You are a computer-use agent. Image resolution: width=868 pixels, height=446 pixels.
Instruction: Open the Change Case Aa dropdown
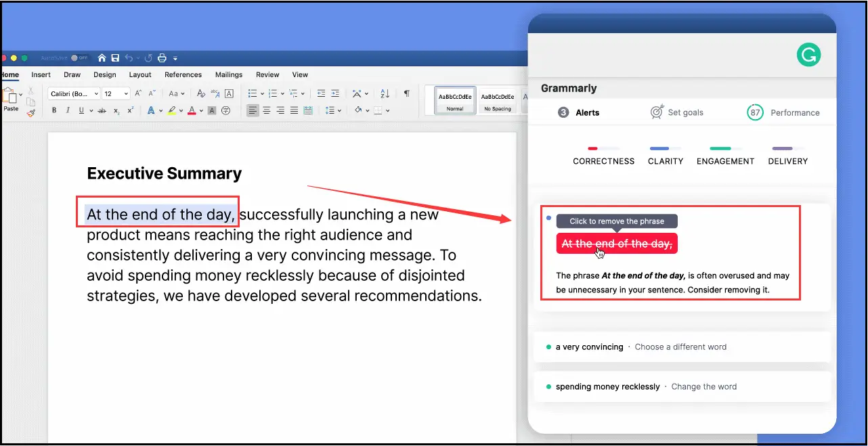pos(176,94)
